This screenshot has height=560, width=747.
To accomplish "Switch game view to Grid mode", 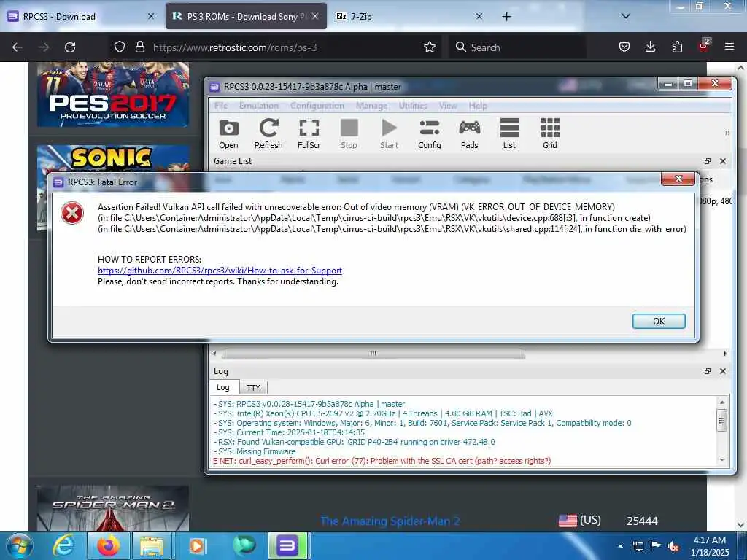I will click(550, 134).
